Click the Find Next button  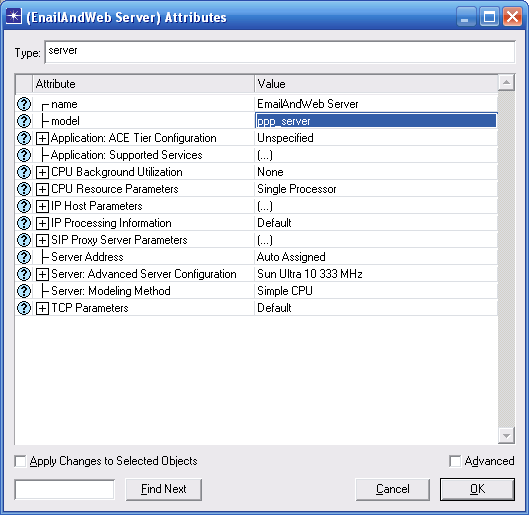pos(164,489)
